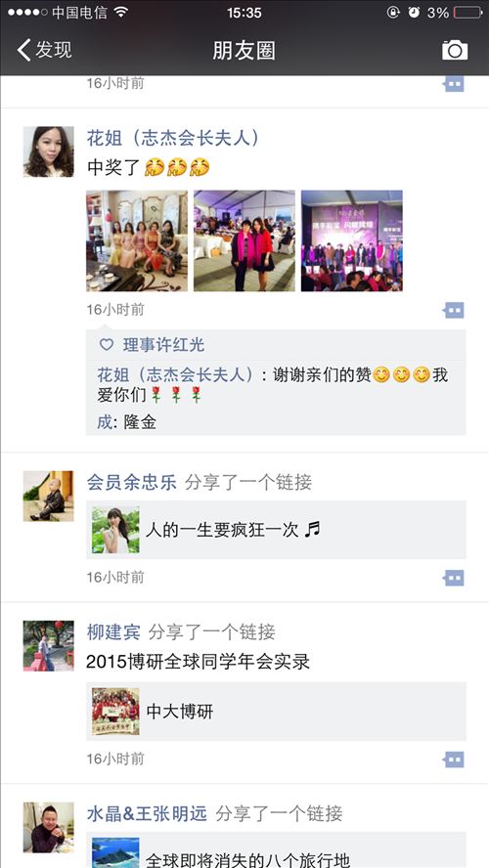The width and height of the screenshot is (489, 868).
Task: Tap the camera icon to post a moment
Action: 455,51
